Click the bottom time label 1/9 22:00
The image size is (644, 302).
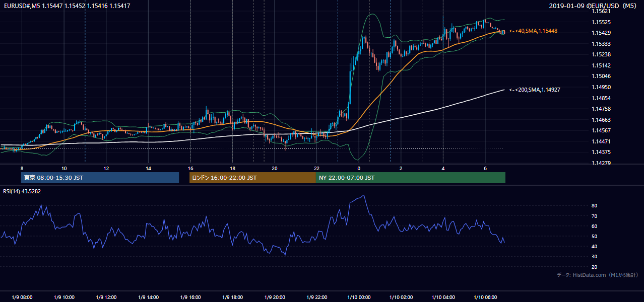coord(316,297)
